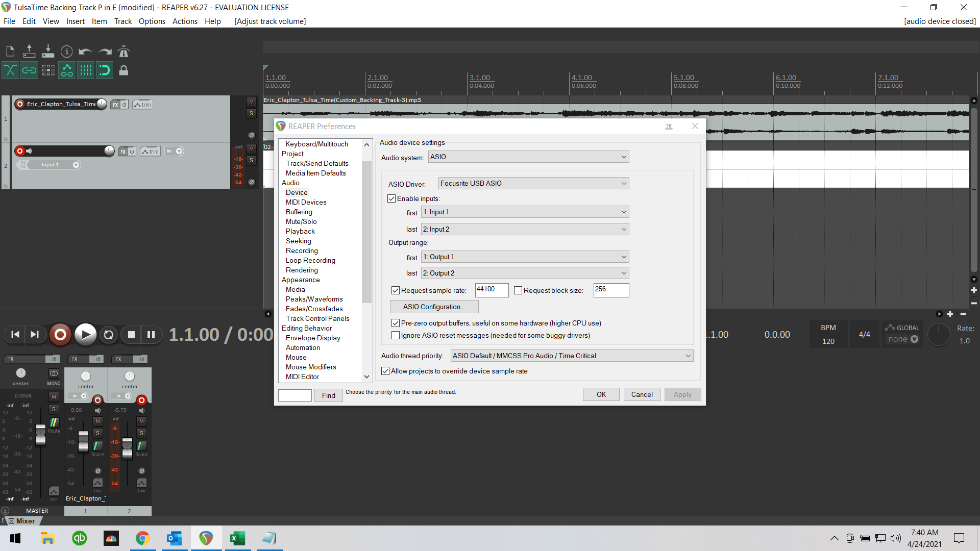Select Buffering preferences page
980x551 pixels.
point(299,212)
